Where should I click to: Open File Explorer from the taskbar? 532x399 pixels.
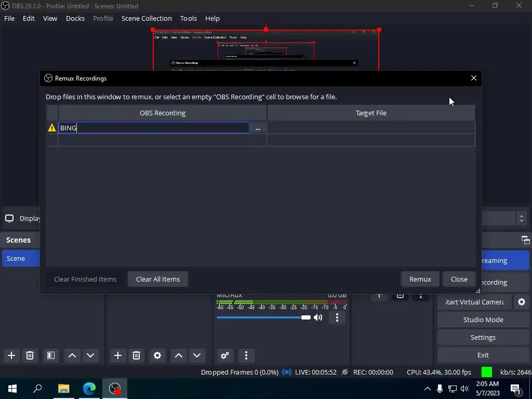(63, 389)
